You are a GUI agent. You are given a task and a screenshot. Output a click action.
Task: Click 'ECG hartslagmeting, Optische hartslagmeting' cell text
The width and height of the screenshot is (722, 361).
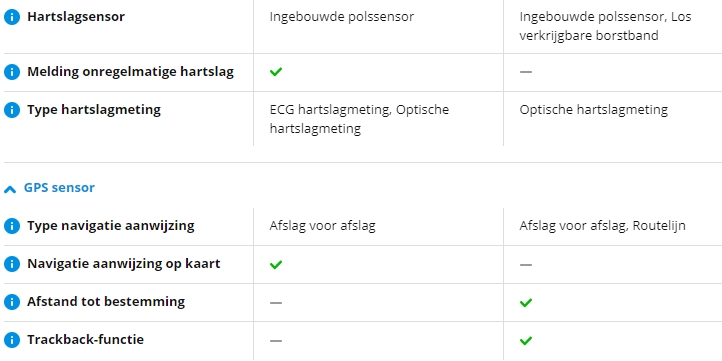point(359,119)
